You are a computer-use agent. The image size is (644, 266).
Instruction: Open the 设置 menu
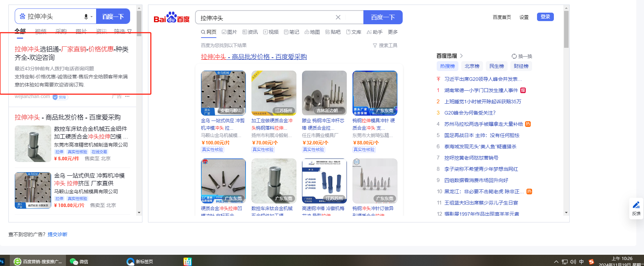tap(524, 17)
